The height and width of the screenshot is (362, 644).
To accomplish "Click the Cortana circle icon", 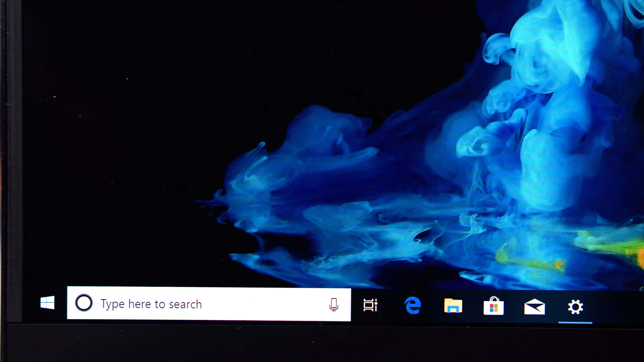I will click(x=84, y=303).
